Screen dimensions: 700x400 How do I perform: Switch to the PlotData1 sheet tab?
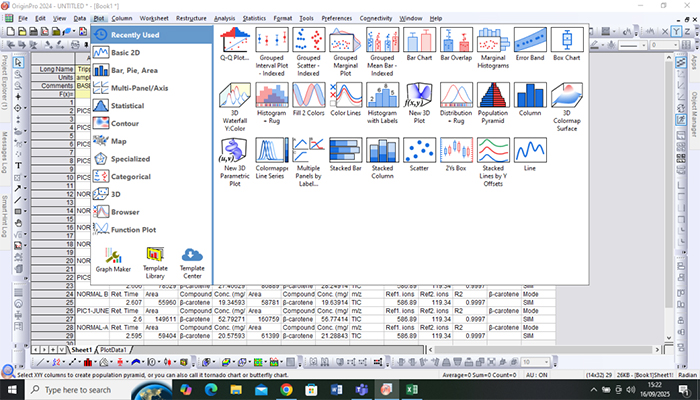point(113,350)
